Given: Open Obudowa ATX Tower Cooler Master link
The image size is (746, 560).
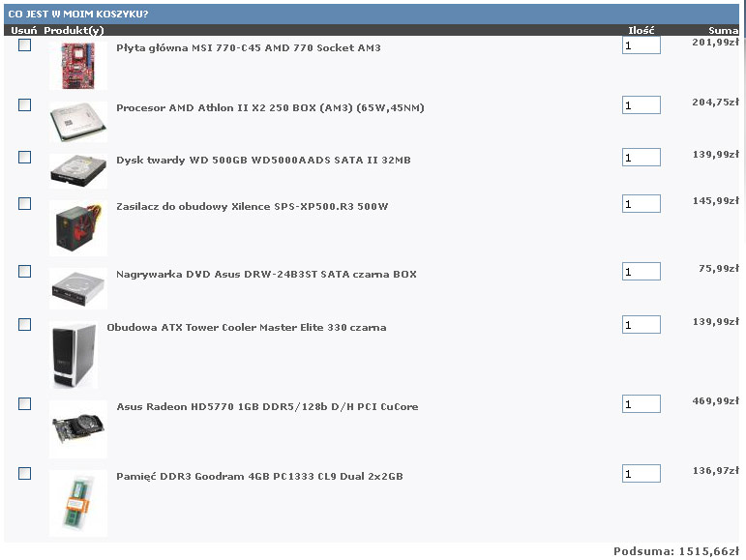Looking at the screenshot, I should pyautogui.click(x=247, y=328).
